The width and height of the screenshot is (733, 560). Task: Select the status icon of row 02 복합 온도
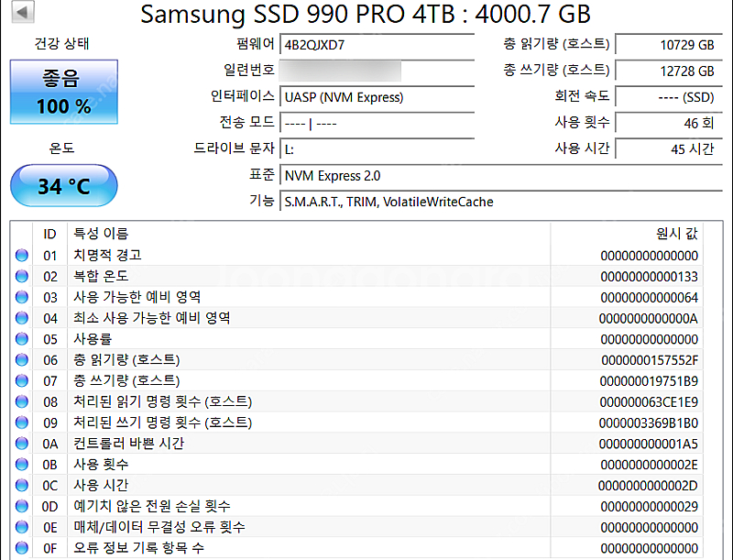coord(21,276)
